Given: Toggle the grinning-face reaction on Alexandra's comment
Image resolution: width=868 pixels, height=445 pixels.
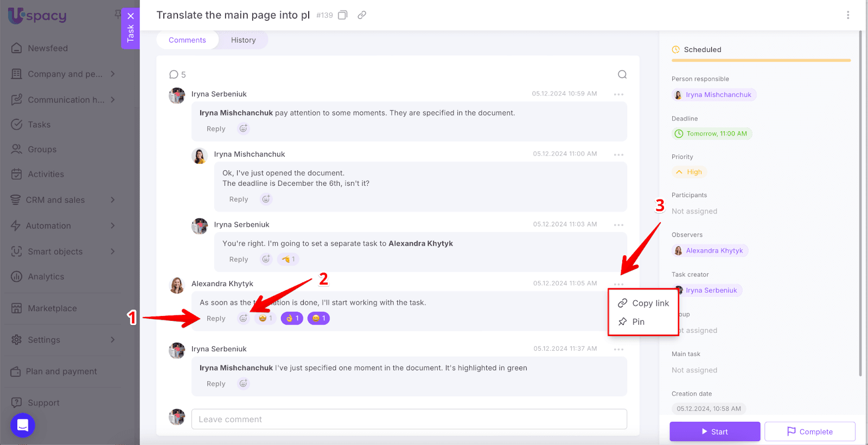Looking at the screenshot, I should click(x=318, y=318).
